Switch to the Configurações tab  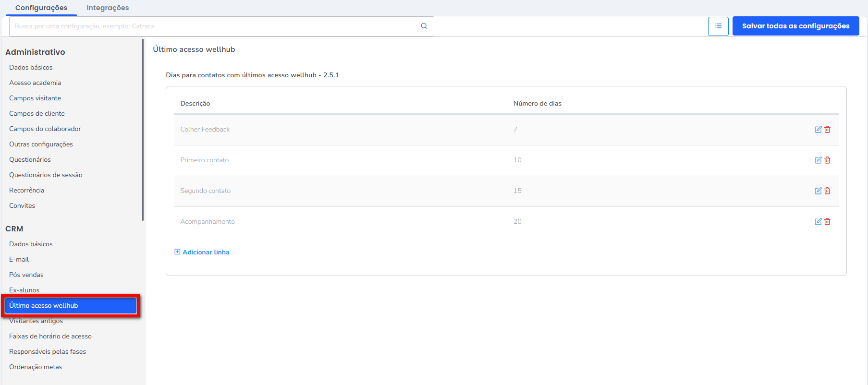[x=41, y=8]
